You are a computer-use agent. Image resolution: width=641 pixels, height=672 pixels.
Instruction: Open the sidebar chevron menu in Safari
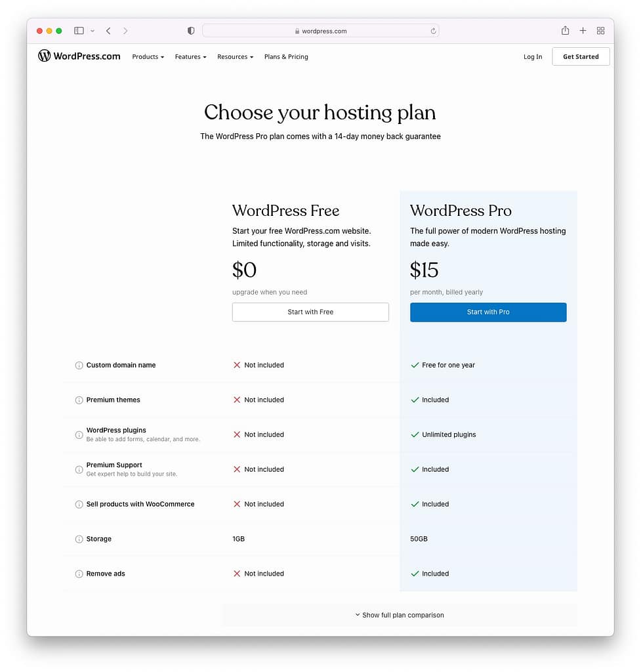pos(93,30)
